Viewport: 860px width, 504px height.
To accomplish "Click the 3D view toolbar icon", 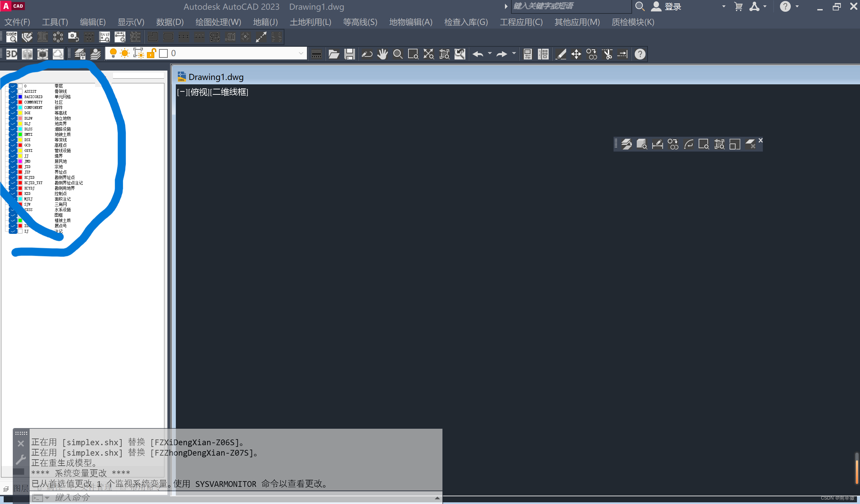I will pyautogui.click(x=12, y=54).
